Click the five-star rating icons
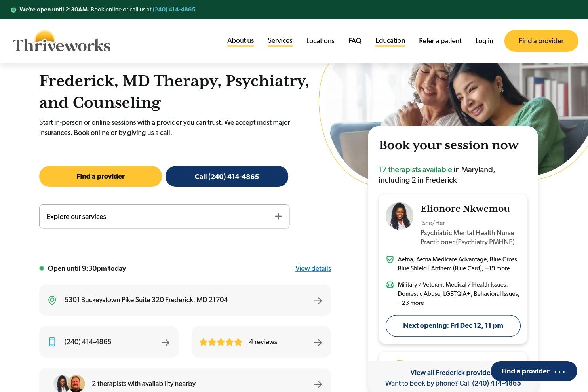The image size is (588, 392). [221, 342]
